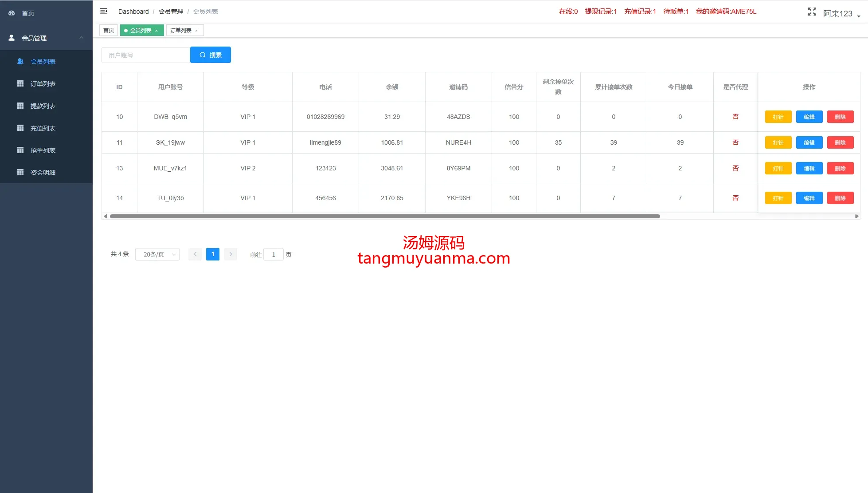868x493 pixels.
Task: Close the 订单列表 tab
Action: tap(196, 31)
